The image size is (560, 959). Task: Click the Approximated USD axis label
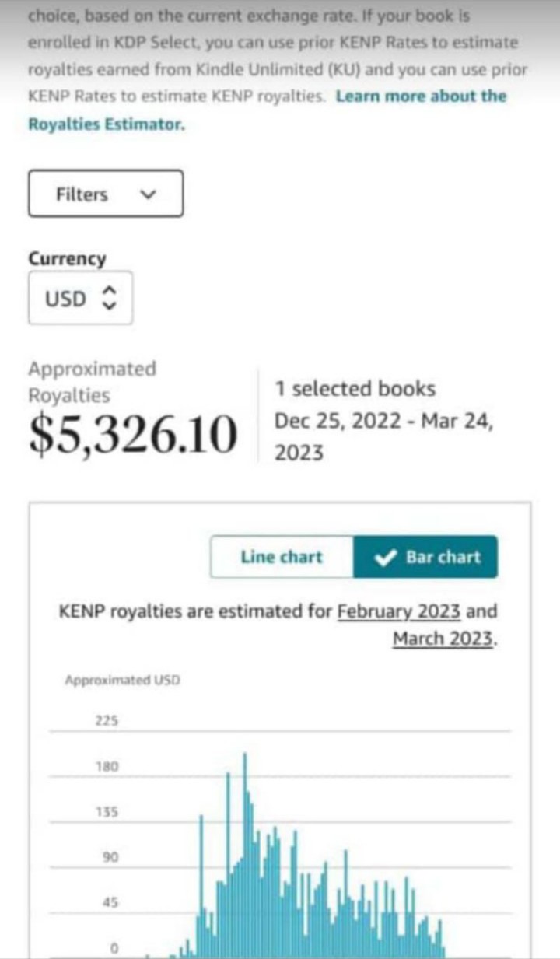(121, 679)
